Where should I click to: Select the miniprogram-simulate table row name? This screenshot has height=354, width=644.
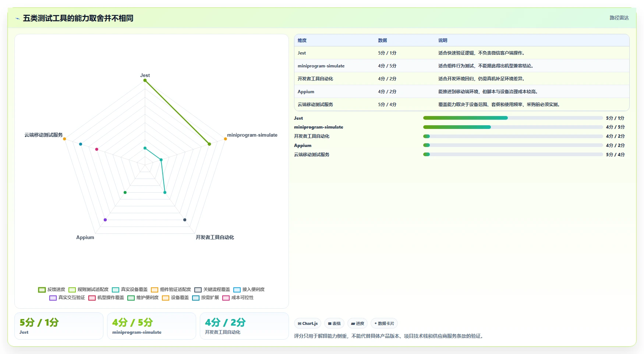321,66
